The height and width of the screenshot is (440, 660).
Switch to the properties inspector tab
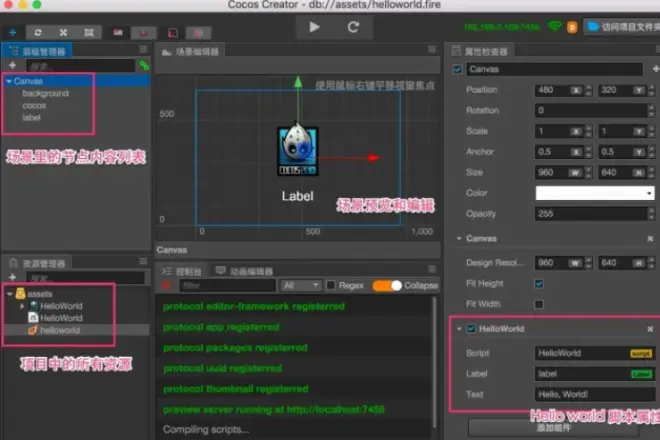480,51
